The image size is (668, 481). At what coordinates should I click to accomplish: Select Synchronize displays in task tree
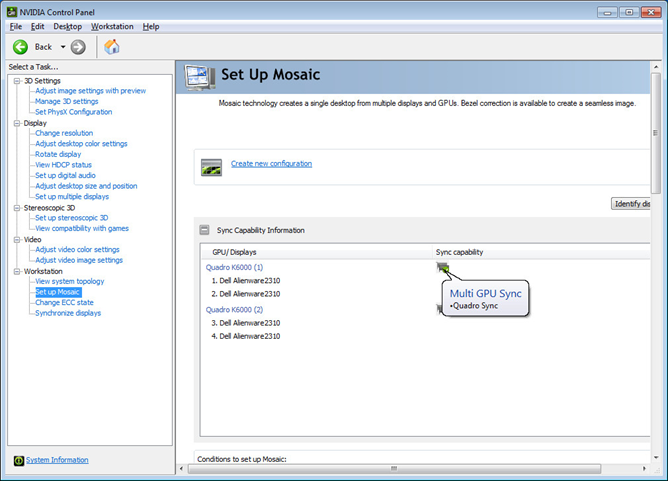pyautogui.click(x=67, y=313)
